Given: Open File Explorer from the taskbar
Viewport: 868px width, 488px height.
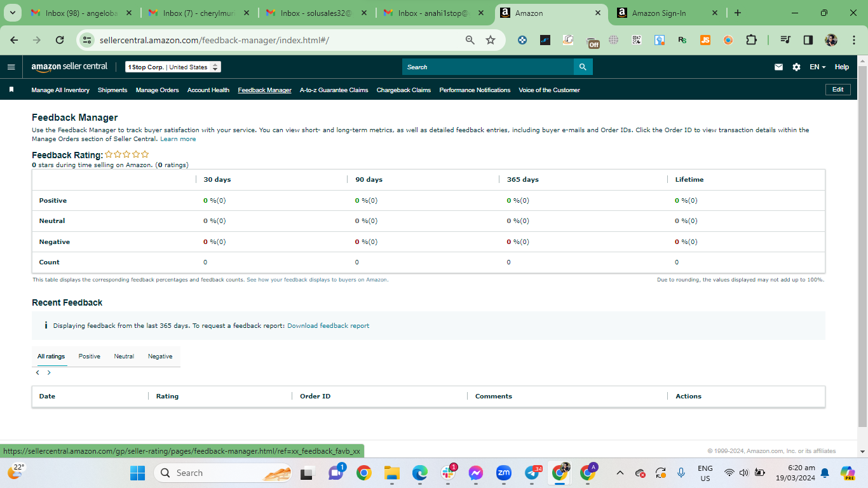Looking at the screenshot, I should [x=391, y=473].
